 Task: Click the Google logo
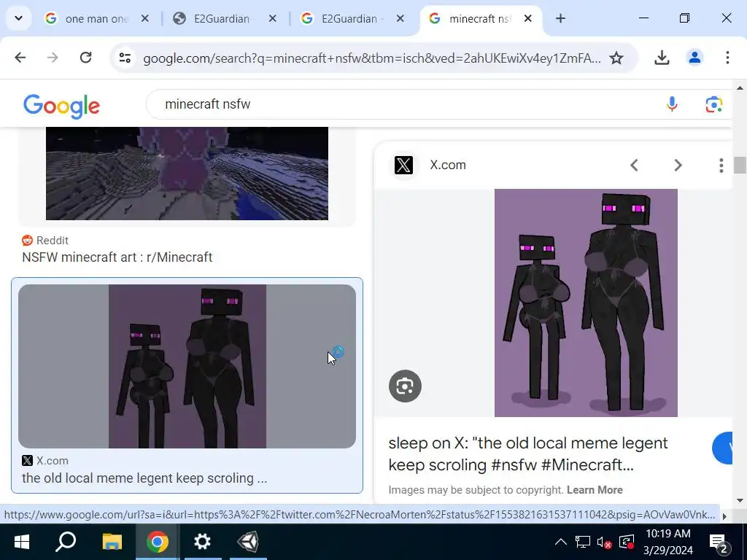tap(62, 106)
